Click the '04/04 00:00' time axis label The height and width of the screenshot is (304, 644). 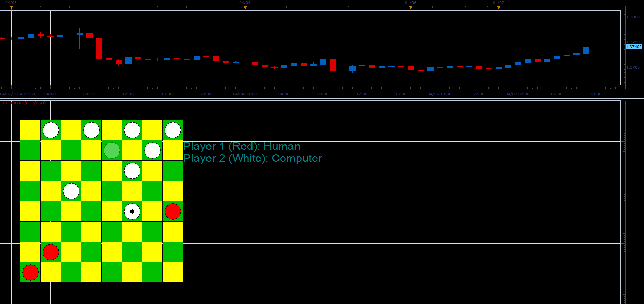point(245,94)
